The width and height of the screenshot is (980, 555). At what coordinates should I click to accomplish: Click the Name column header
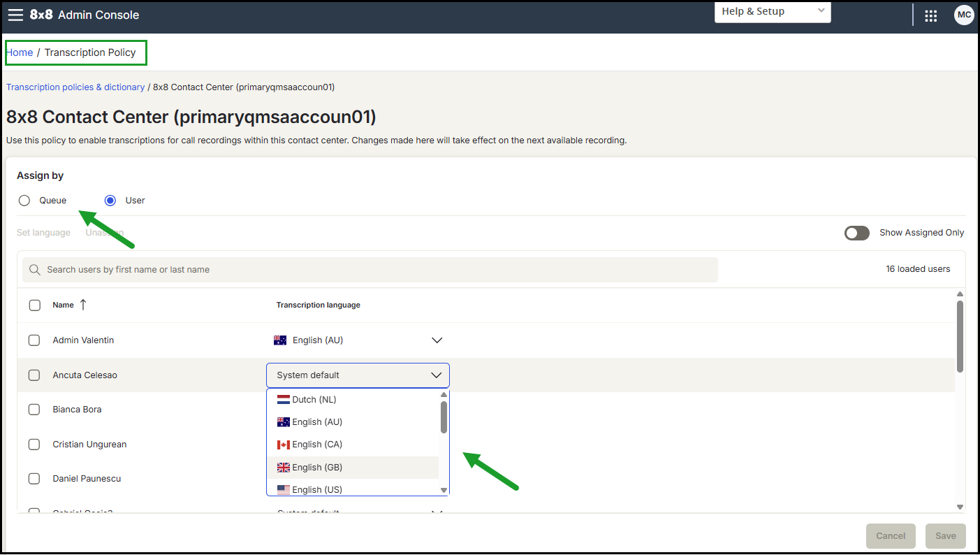click(64, 305)
